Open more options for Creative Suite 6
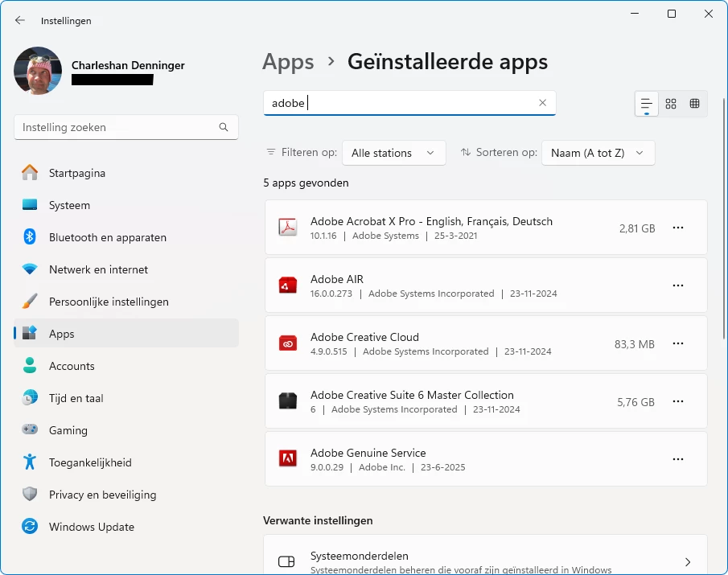Image resolution: width=728 pixels, height=575 pixels. (678, 401)
